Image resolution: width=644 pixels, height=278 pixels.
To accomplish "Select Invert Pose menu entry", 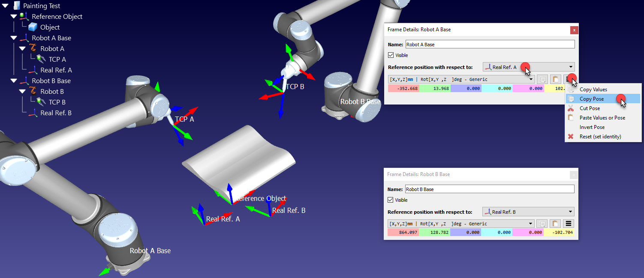I will tap(592, 127).
